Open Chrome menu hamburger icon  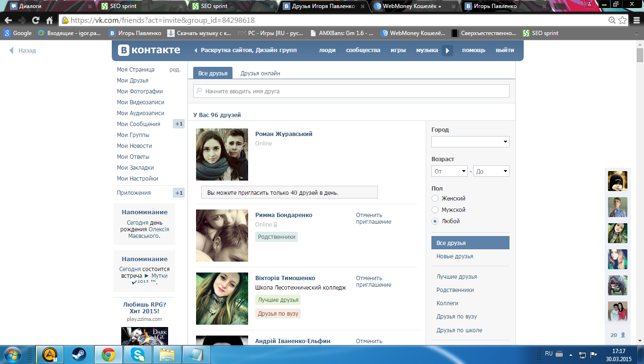click(636, 20)
